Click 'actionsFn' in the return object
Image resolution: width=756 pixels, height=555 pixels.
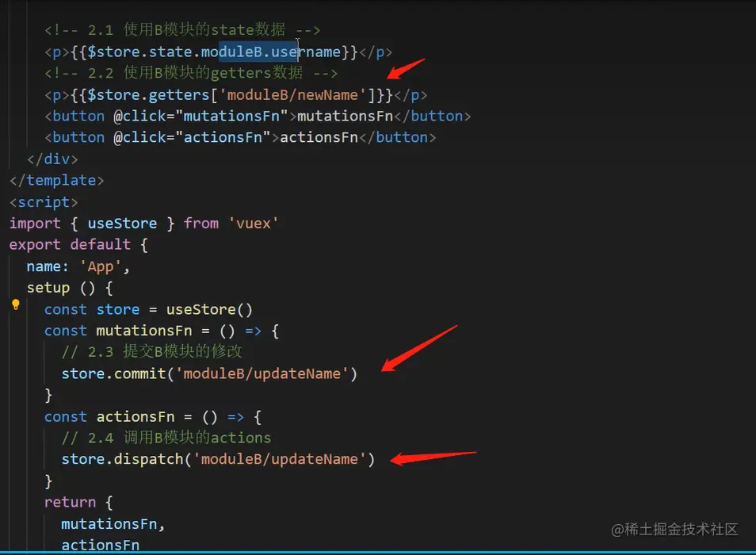(x=101, y=545)
